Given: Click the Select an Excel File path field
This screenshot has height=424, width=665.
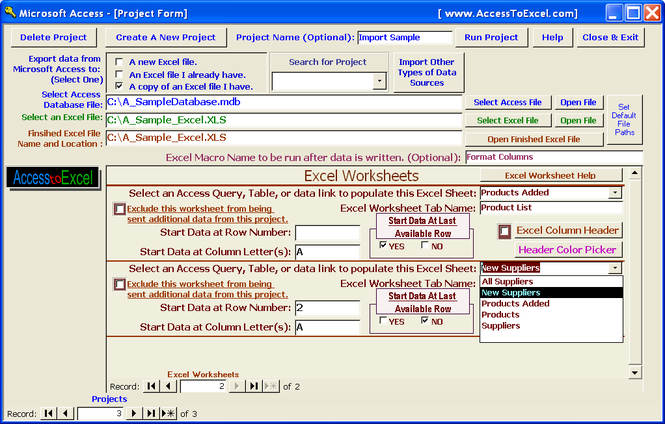Looking at the screenshot, I should (283, 120).
